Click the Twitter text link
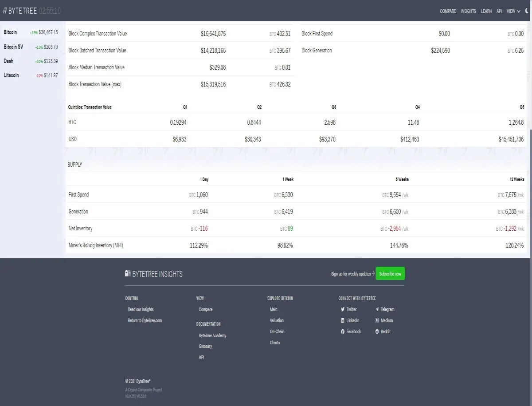Image resolution: width=532 pixels, height=406 pixels. tap(352, 309)
